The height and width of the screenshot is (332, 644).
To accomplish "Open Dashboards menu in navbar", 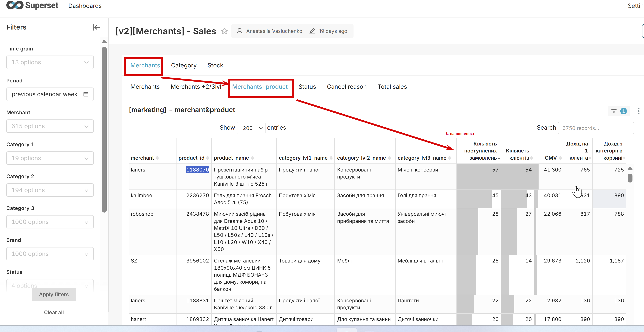I will (85, 6).
